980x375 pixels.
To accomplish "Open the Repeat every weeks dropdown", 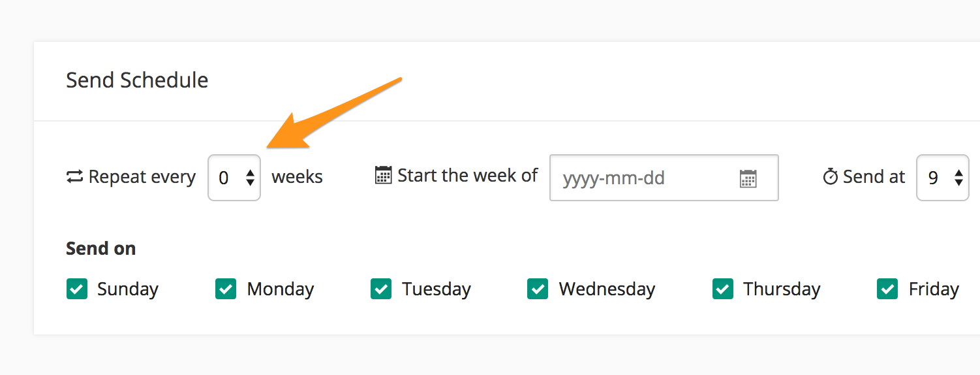I will click(x=234, y=178).
